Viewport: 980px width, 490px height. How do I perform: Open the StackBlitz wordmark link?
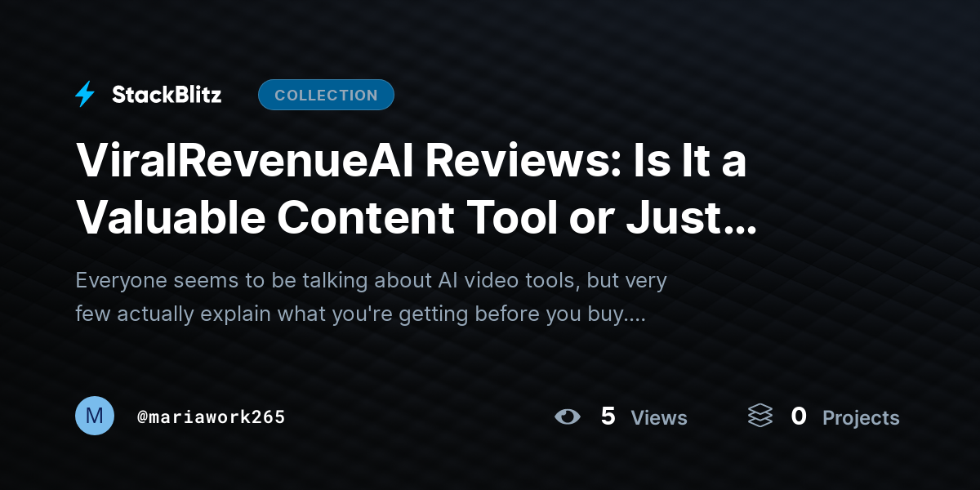tap(167, 95)
